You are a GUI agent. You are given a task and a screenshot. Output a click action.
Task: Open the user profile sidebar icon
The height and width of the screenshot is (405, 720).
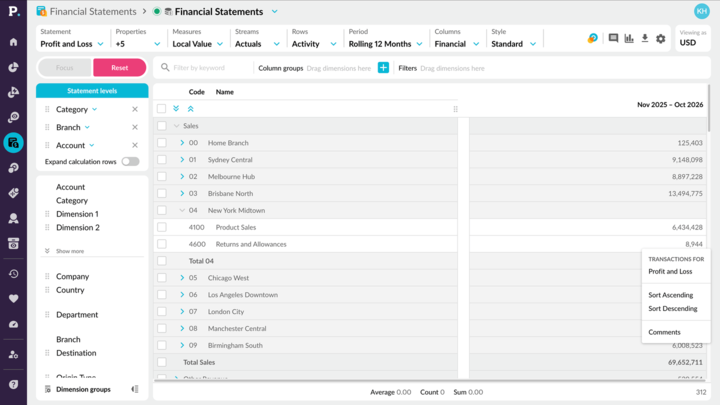[x=13, y=218]
